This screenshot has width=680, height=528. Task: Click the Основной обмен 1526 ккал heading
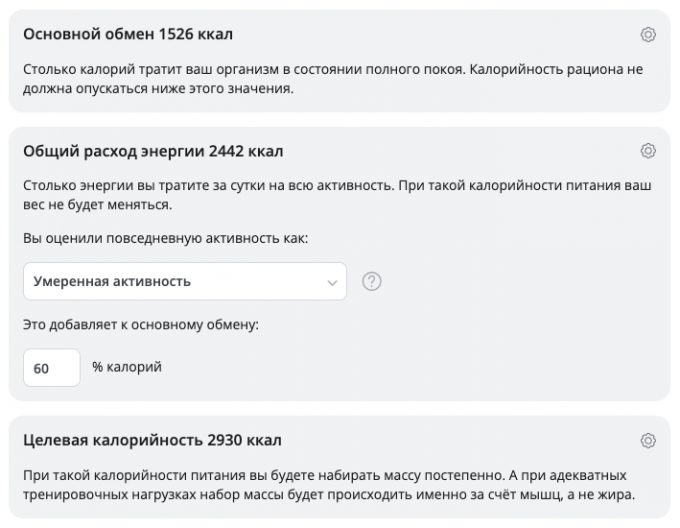[x=127, y=35]
